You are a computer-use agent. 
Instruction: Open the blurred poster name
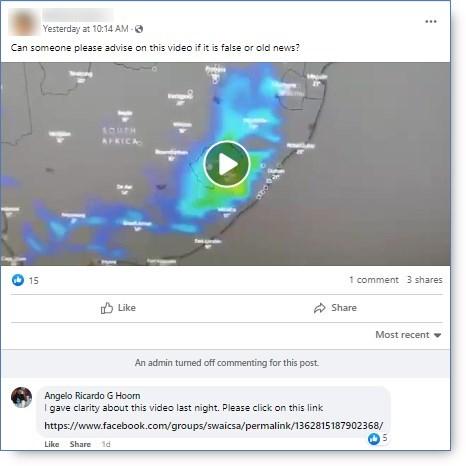click(x=78, y=15)
